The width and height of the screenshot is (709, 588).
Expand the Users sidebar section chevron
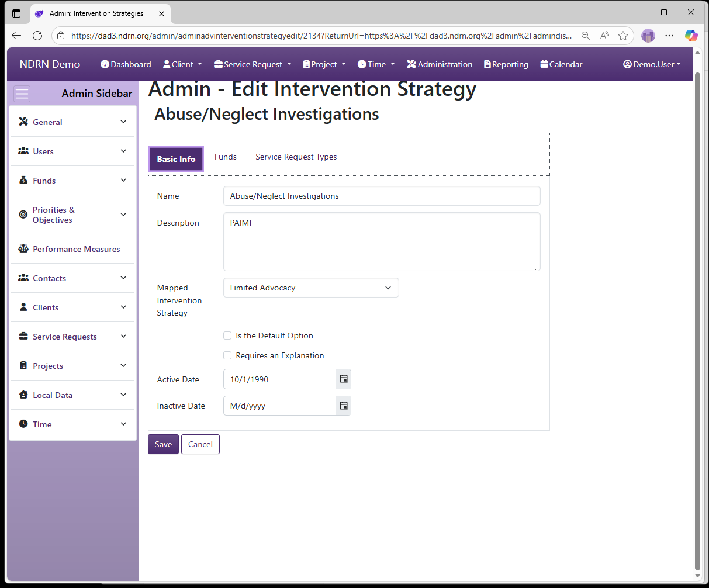click(123, 151)
